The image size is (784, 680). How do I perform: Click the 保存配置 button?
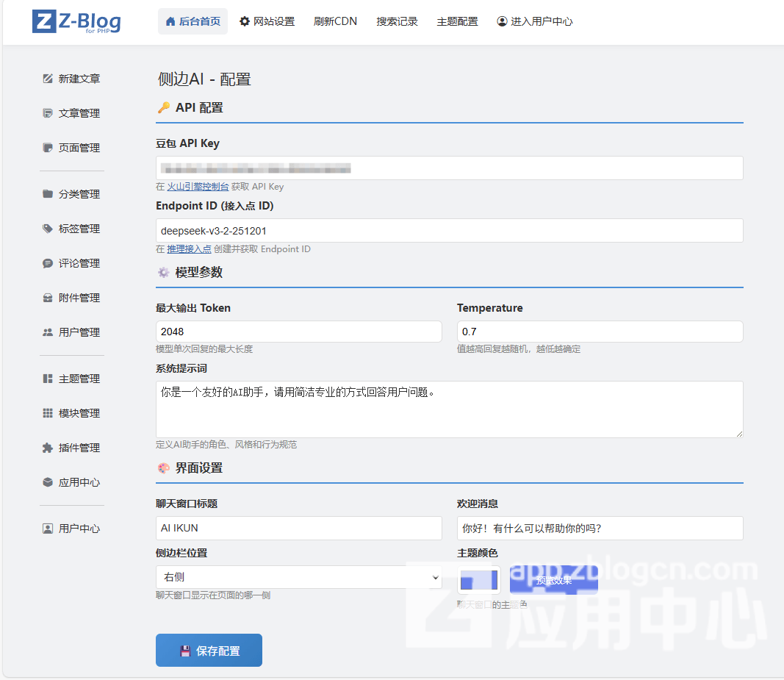coord(209,651)
